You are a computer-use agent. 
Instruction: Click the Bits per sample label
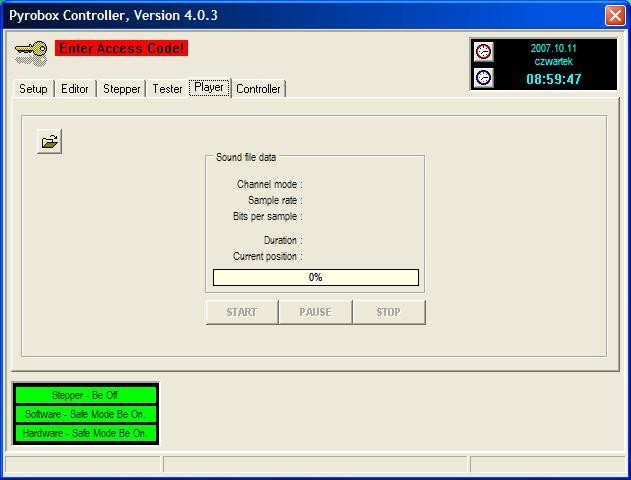point(267,216)
